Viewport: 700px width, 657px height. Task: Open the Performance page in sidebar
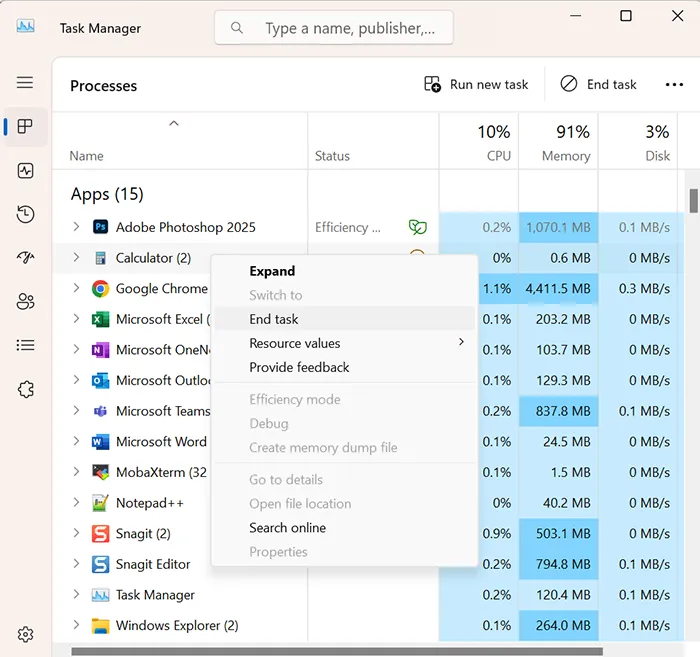(x=26, y=171)
